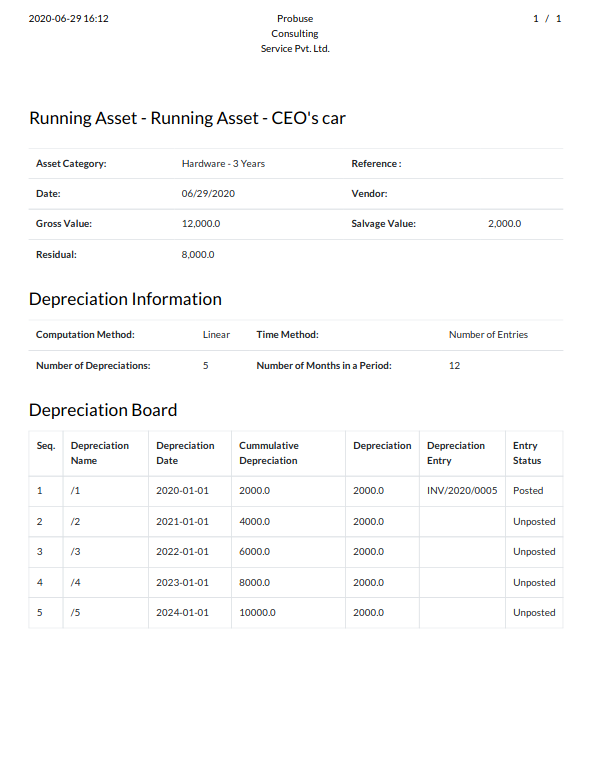Image resolution: width=589 pixels, height=763 pixels.
Task: Click the Depreciation Board section heading
Action: tap(103, 410)
